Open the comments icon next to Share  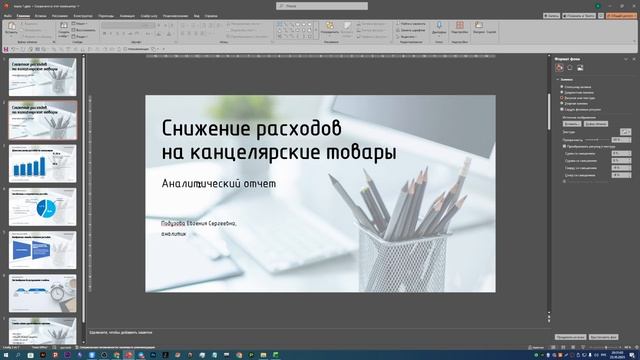click(601, 16)
